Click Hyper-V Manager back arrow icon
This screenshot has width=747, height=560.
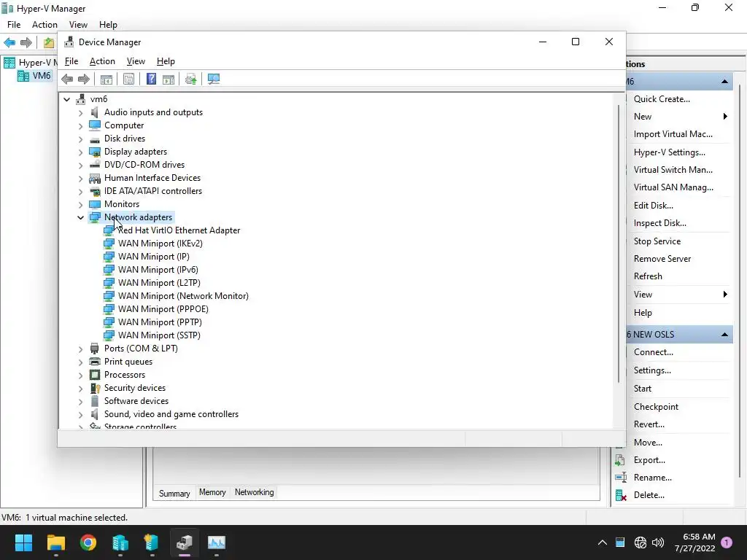(x=9, y=43)
